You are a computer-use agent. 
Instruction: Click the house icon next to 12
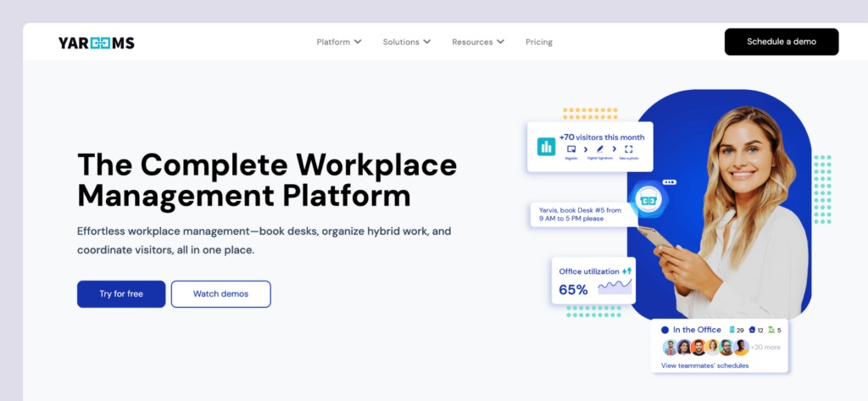point(750,330)
